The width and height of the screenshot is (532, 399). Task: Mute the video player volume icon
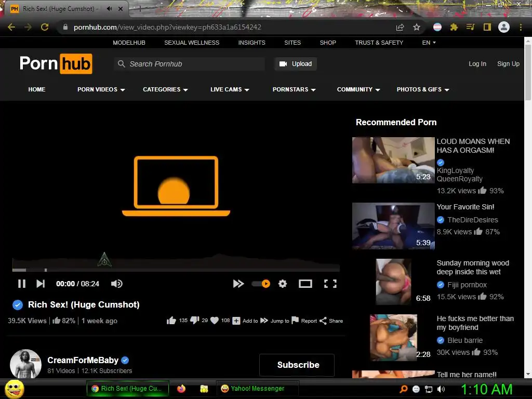tap(117, 284)
